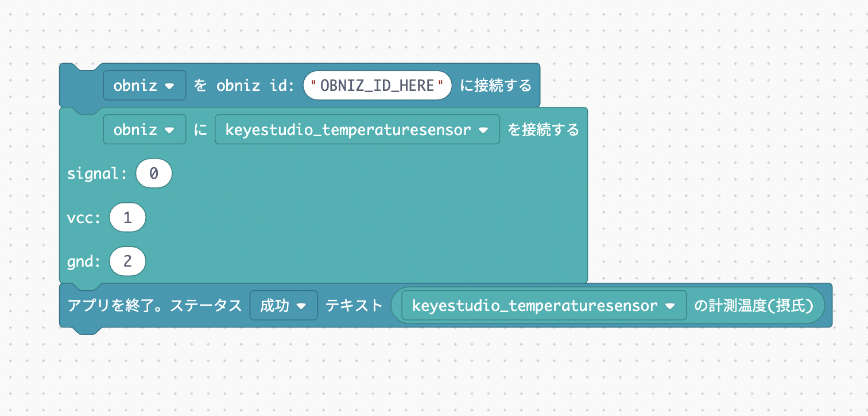Viewport: 868px width, 416px height.
Task: Click the arrow beside keyestudio_temperaturesensor
Action: [485, 129]
